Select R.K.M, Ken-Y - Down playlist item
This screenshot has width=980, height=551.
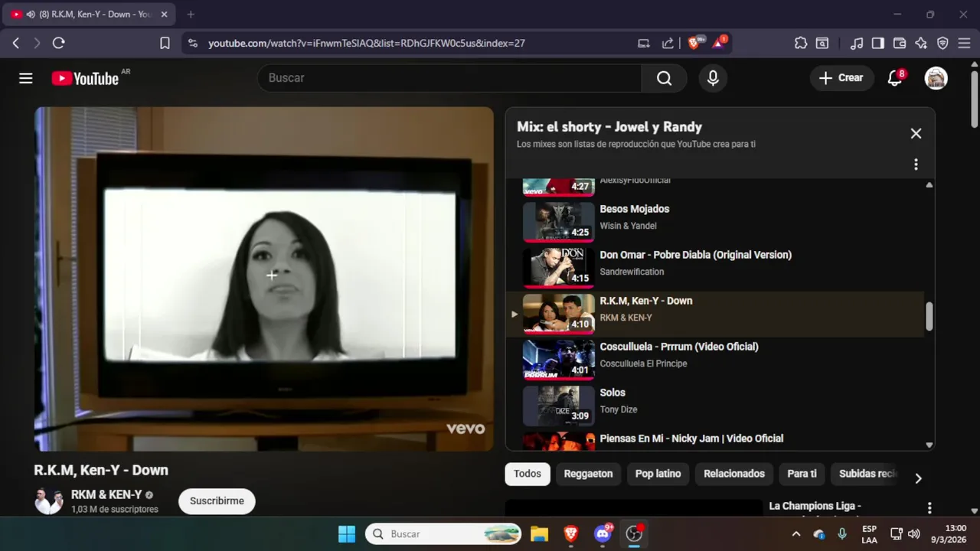point(715,314)
